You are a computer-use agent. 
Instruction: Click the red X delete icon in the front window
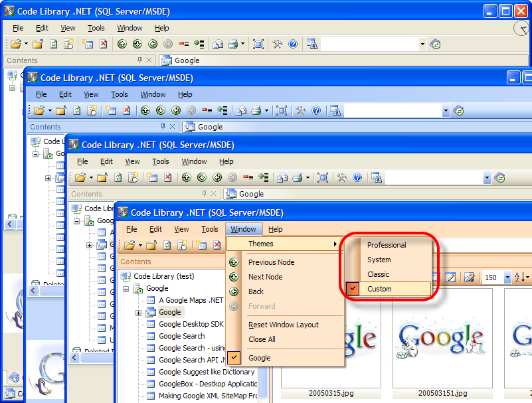[217, 245]
